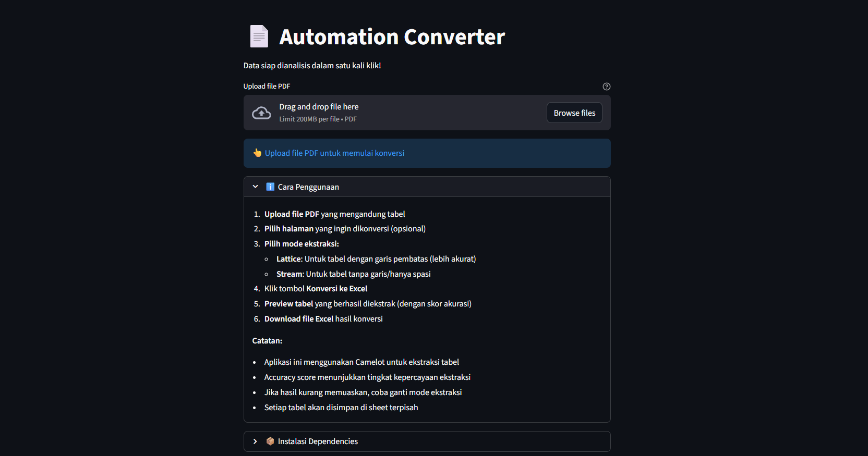Click the help question mark icon
Screen dimensions: 868x456
coord(606,87)
